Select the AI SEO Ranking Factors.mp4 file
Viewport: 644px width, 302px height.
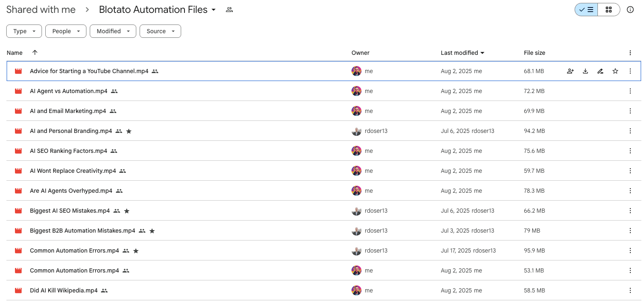tap(69, 151)
